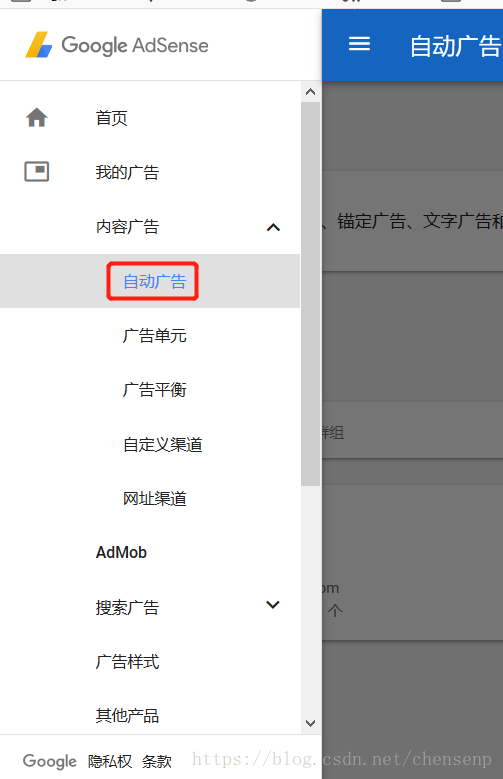
Task: Select 内容广告 menu heading
Action: point(127,227)
